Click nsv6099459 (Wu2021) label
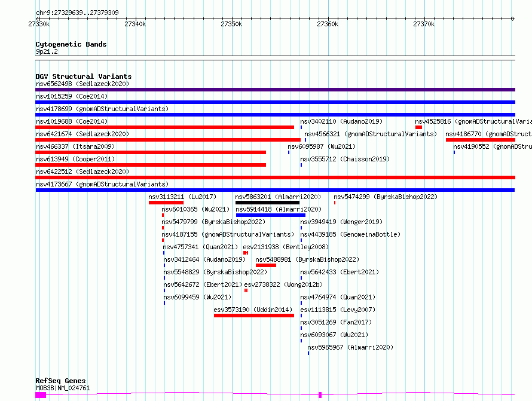 [197, 297]
